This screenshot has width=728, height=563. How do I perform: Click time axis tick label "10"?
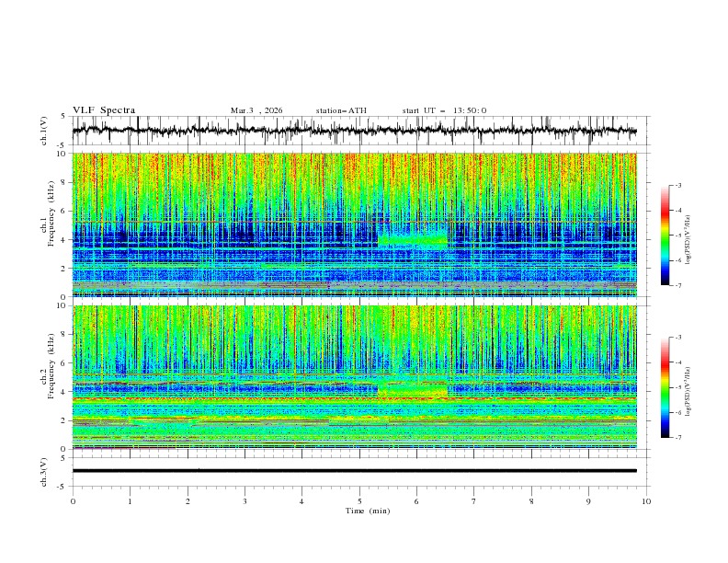[646, 501]
